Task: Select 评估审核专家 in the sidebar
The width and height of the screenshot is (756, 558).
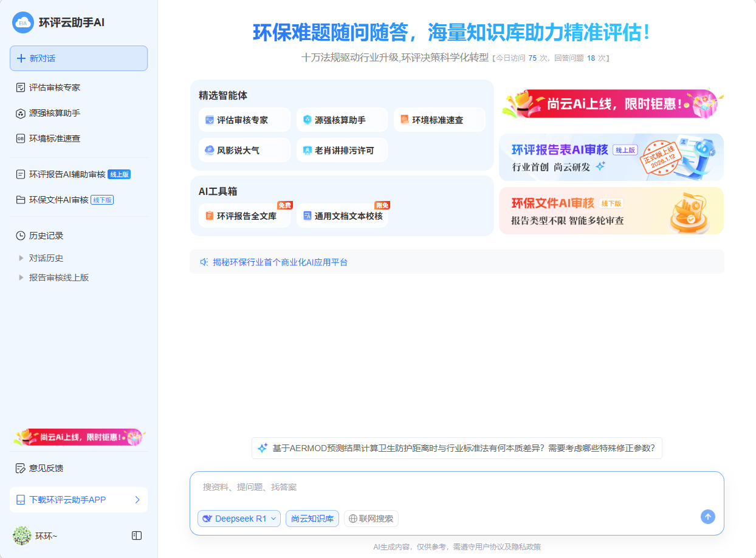Action: tap(55, 87)
